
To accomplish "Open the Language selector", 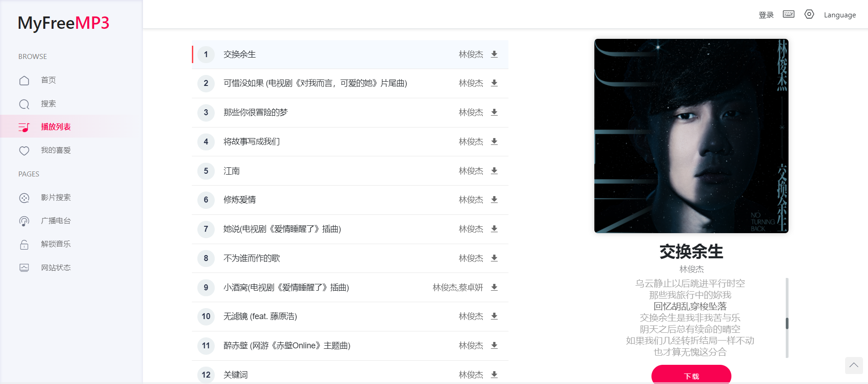I will (840, 15).
